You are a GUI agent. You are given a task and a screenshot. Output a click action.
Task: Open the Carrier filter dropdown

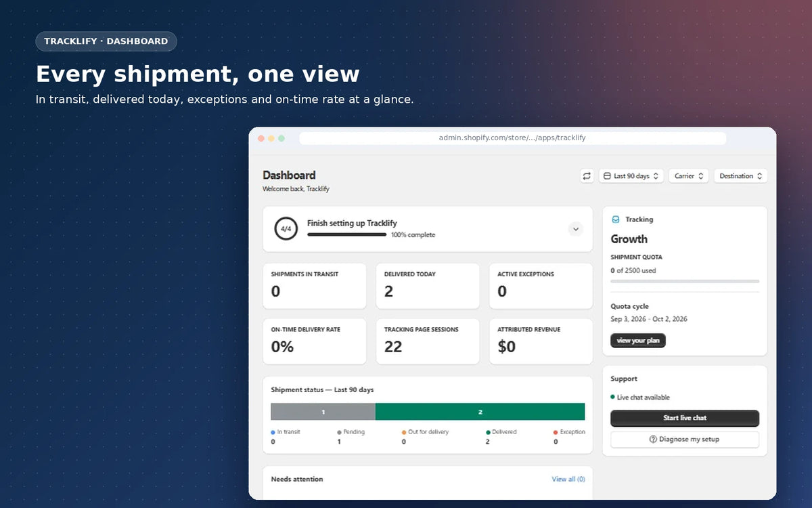click(689, 176)
